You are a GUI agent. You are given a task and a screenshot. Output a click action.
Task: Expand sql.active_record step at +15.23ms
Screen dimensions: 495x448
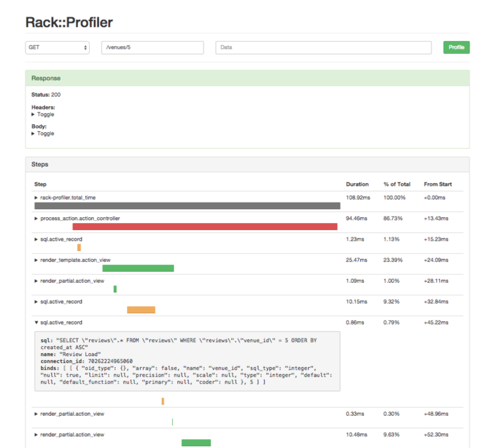click(59, 239)
